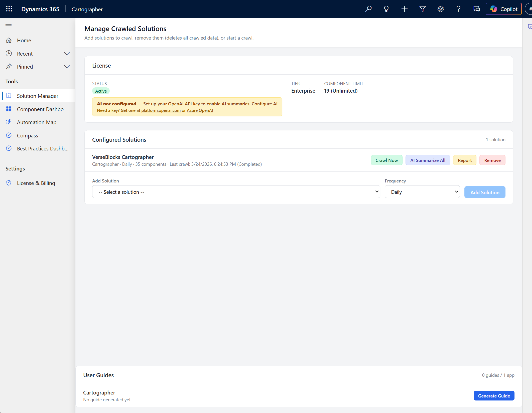Viewport: 532px width, 413px height.
Task: Follow the Configure AI link
Action: click(264, 104)
